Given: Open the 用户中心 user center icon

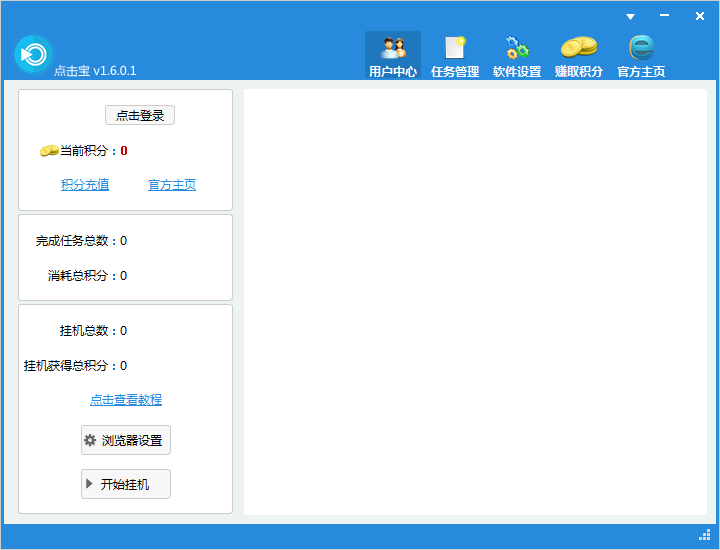Looking at the screenshot, I should 393,48.
